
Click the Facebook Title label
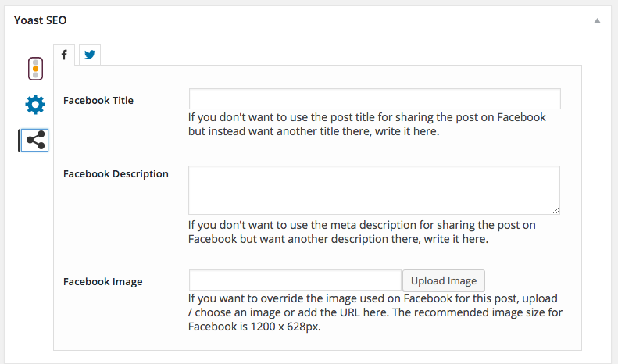(x=98, y=101)
